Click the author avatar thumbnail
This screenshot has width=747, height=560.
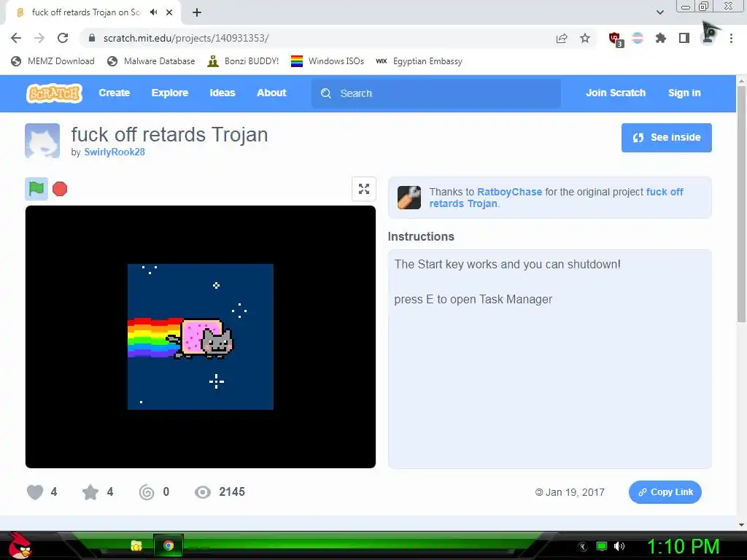(42, 141)
